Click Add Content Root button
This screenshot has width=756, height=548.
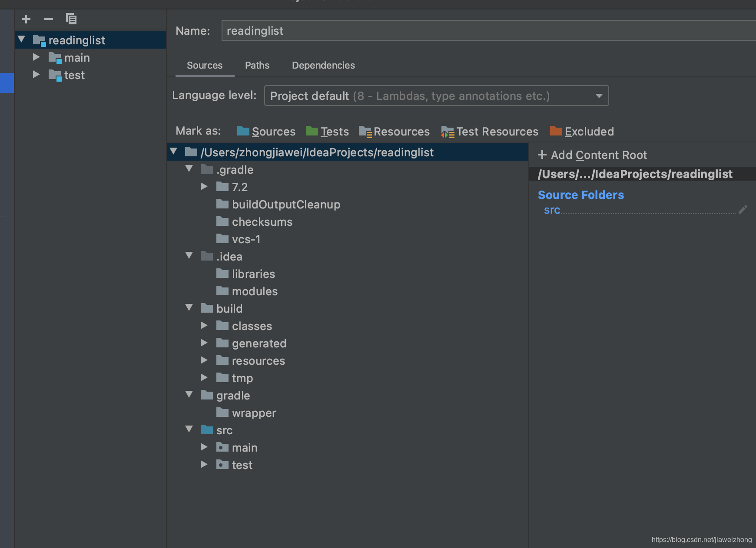[x=592, y=155]
